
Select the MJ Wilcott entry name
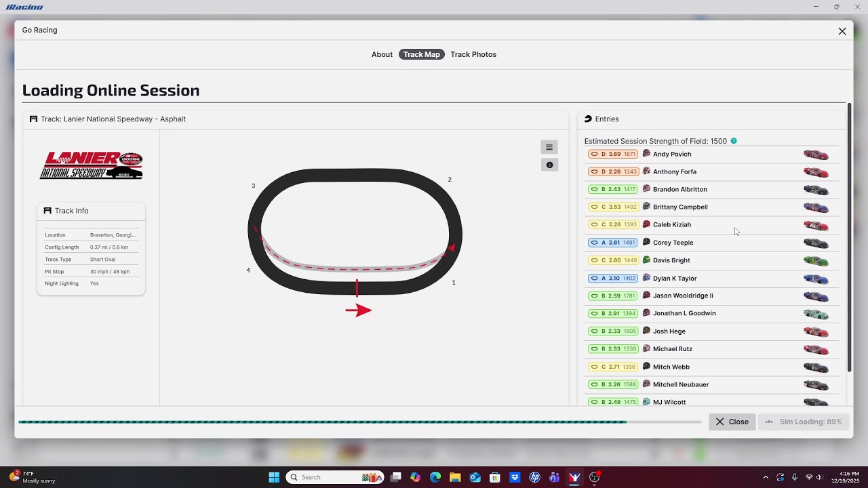point(669,402)
